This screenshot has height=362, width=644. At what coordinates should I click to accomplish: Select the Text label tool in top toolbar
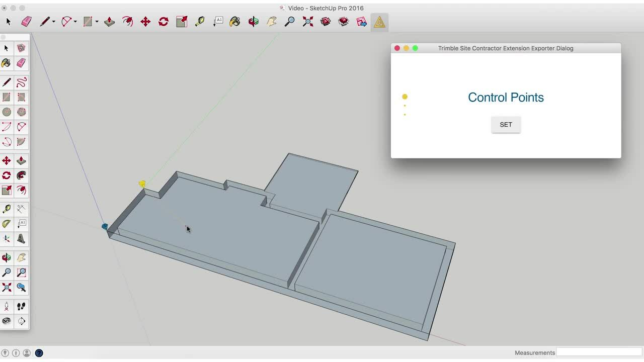218,22
